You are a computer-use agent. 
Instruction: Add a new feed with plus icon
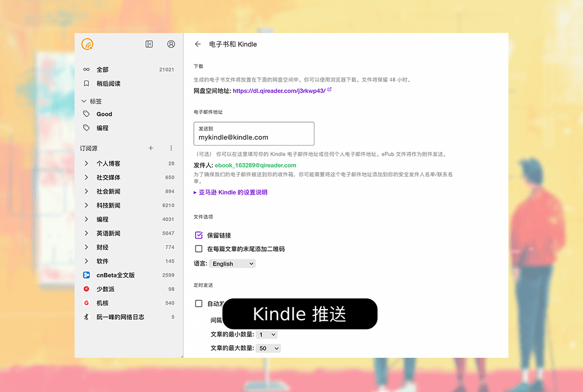(x=150, y=148)
